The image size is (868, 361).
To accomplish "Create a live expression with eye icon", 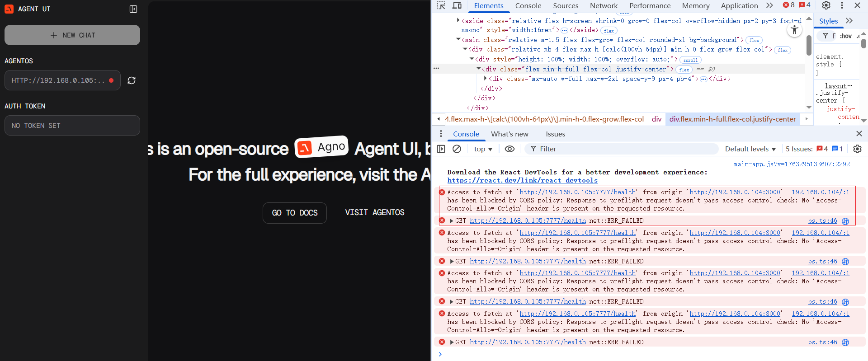I will point(509,149).
